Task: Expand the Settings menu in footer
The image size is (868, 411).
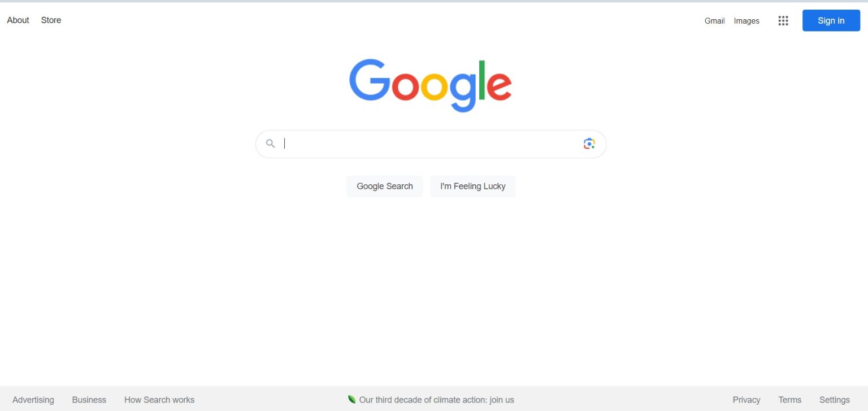Action: pyautogui.click(x=835, y=400)
